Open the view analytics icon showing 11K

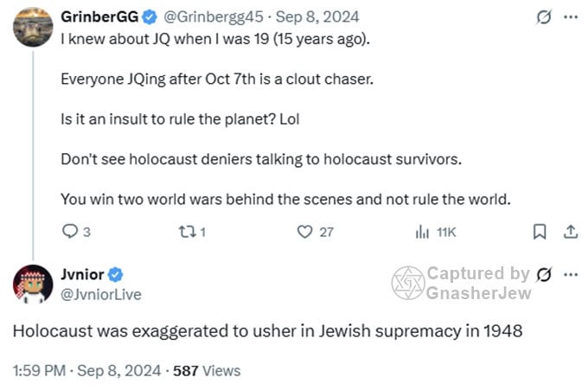point(423,232)
